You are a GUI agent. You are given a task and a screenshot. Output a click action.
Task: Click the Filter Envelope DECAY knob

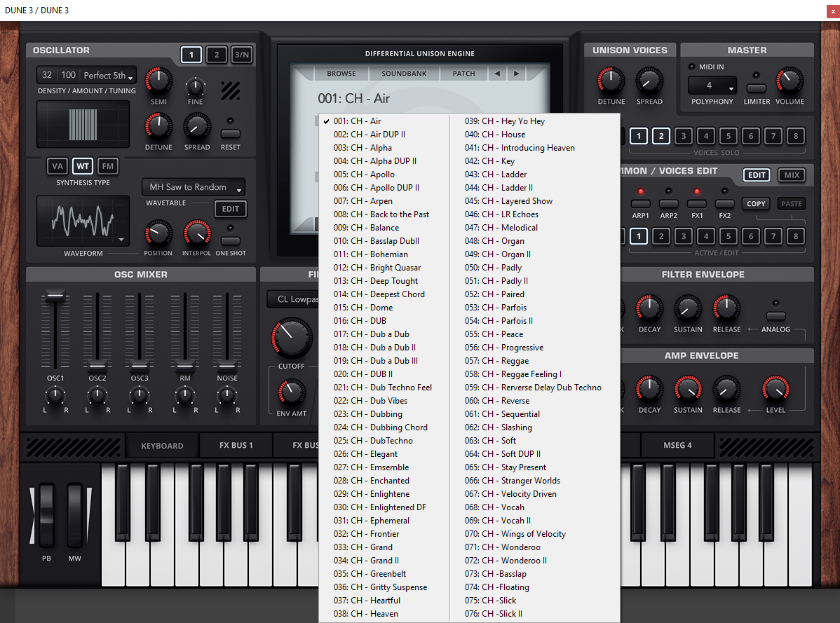click(x=649, y=308)
